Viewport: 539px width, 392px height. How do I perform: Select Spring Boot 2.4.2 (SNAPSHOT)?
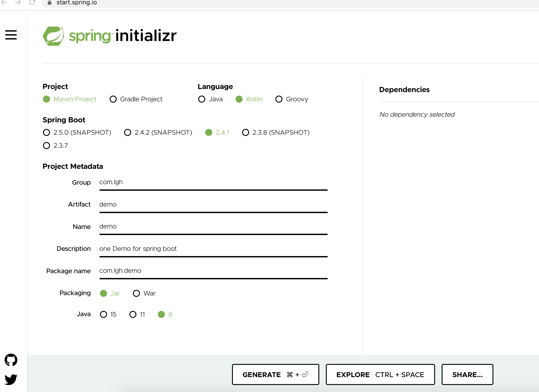(x=158, y=132)
